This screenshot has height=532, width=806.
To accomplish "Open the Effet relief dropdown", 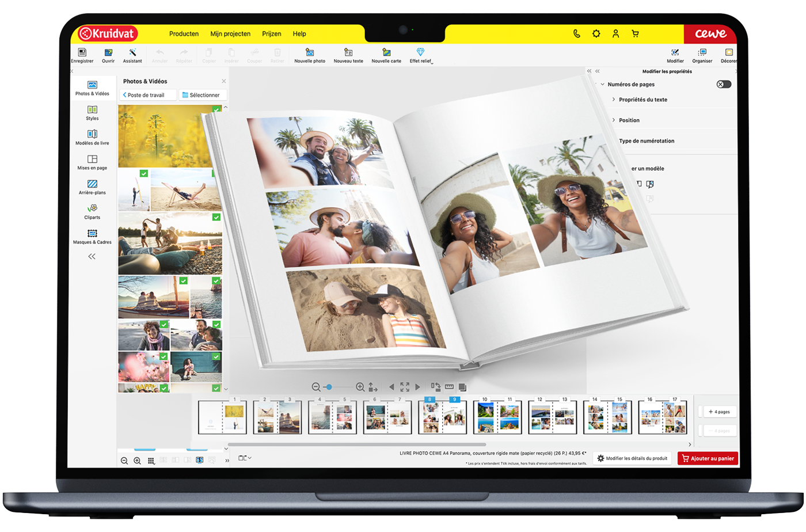I will (421, 55).
